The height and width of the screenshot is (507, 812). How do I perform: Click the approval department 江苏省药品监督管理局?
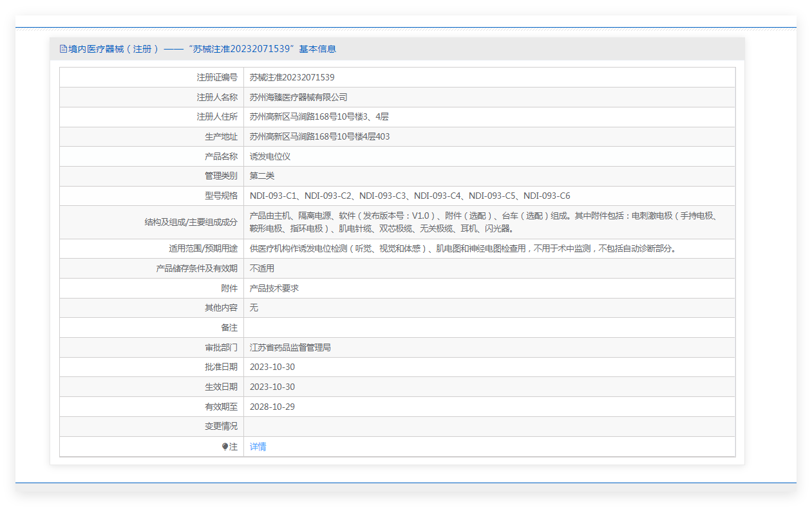(x=290, y=347)
